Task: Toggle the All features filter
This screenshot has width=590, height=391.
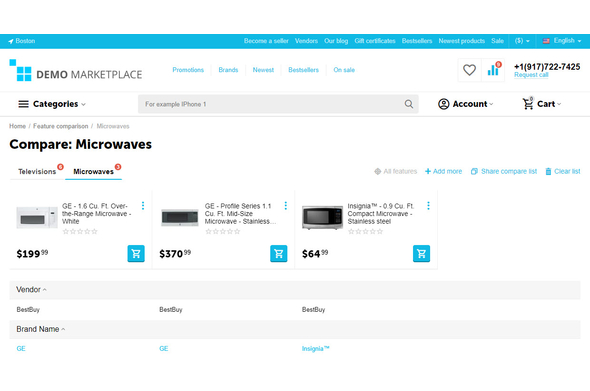Action: pos(395,172)
